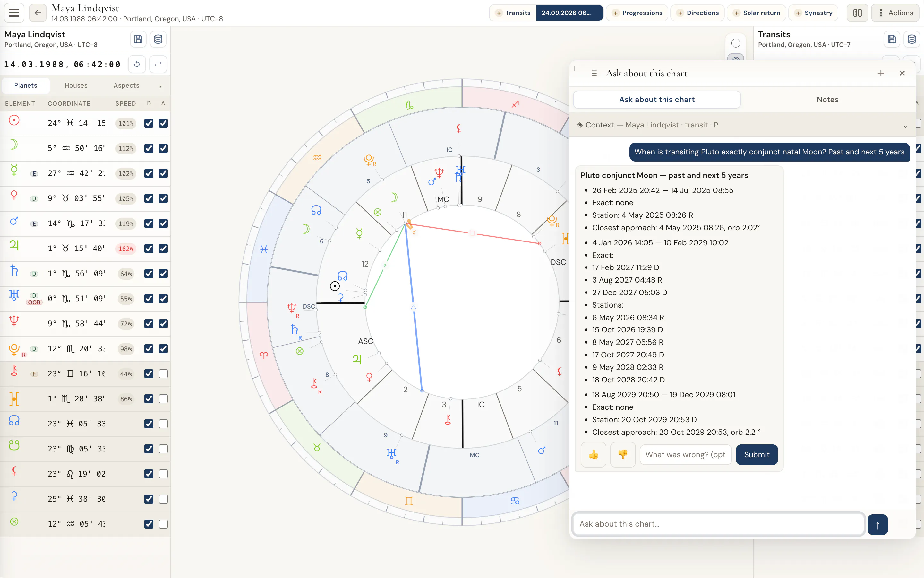Enable North Node A column checkbox
Image resolution: width=924 pixels, height=578 pixels.
point(163,424)
